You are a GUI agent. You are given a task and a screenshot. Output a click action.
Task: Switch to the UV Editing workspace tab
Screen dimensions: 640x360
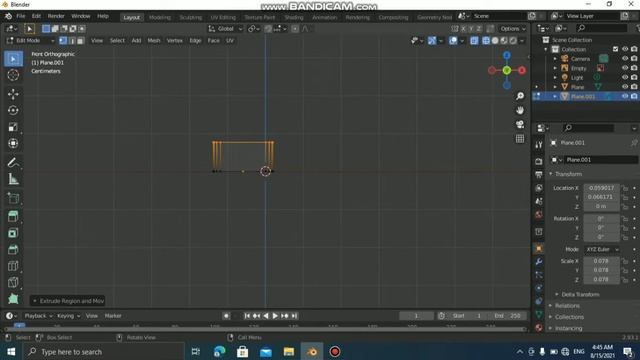223,18
